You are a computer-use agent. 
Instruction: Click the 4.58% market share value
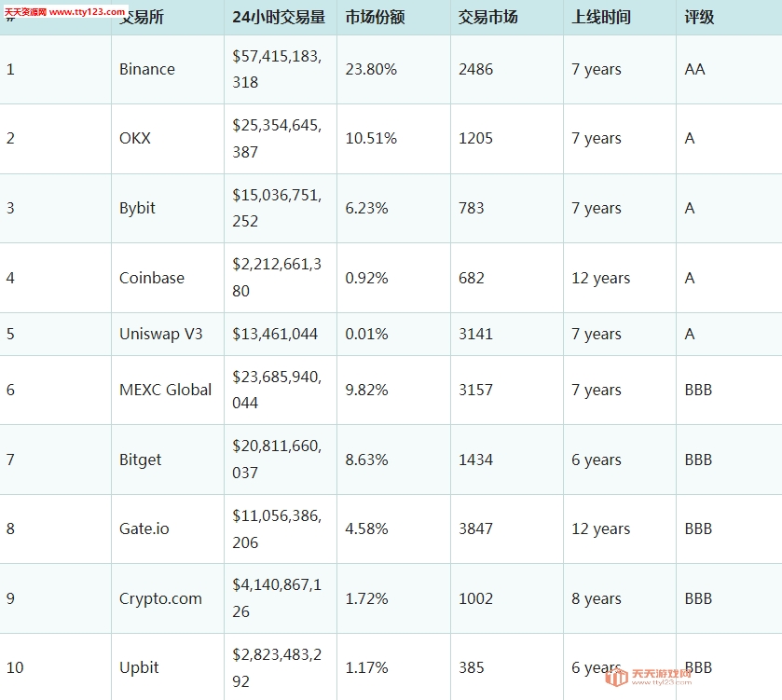coord(366,528)
